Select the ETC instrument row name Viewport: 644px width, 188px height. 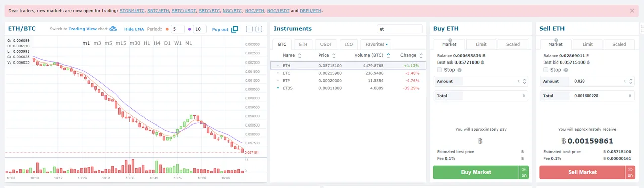286,73
